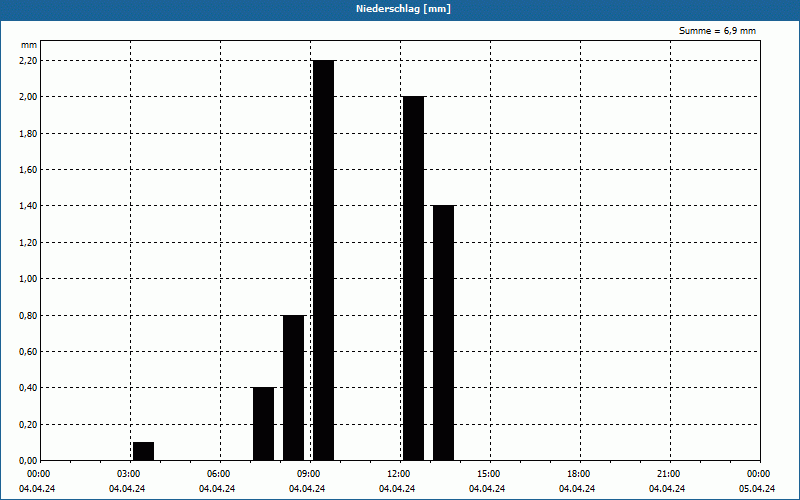
Task: Click the 0,40 mm bar near 07:00
Action: (263, 424)
